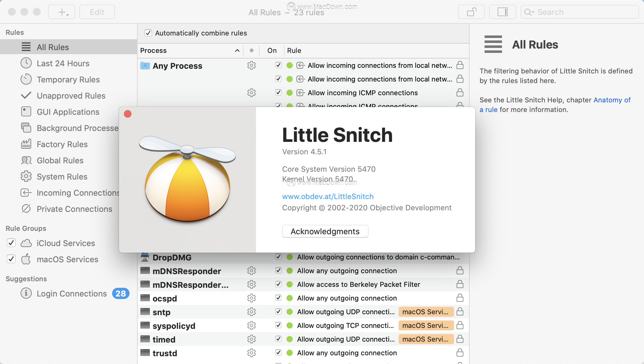Click the Login Connections info icon
This screenshot has height=364, width=644.
click(x=26, y=293)
